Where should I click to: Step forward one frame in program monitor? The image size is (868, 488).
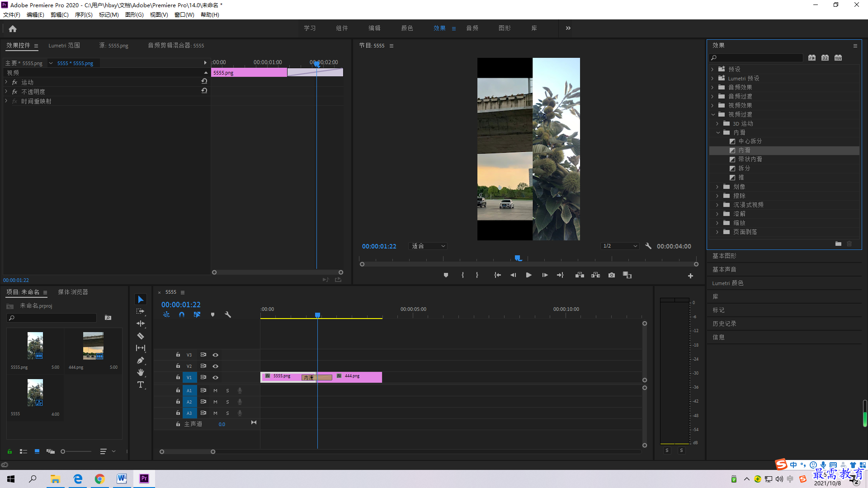545,275
